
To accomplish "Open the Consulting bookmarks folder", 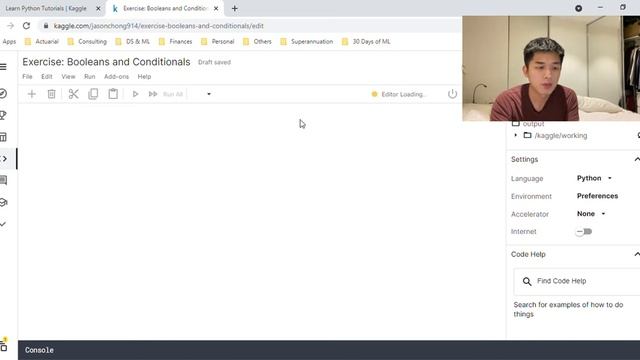I will (87, 42).
